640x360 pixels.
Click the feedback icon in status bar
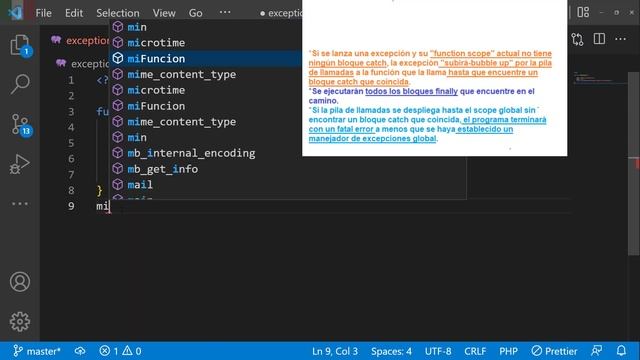click(596, 351)
